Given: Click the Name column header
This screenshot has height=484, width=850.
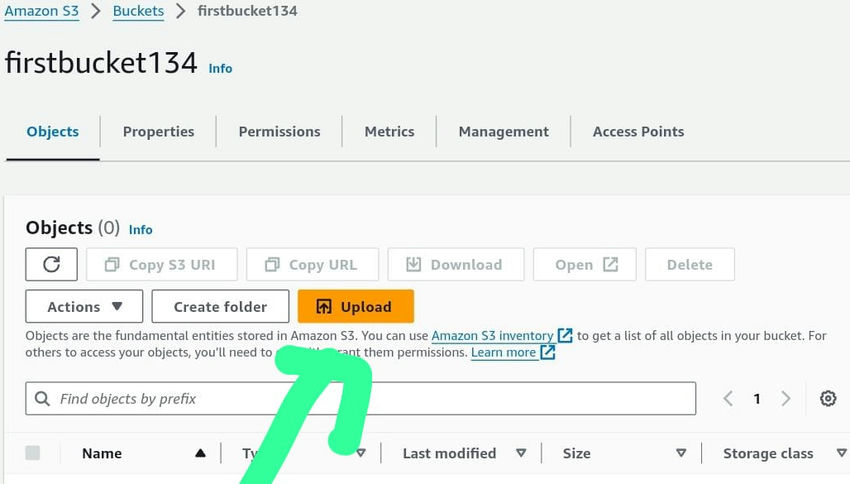Looking at the screenshot, I should point(102,453).
